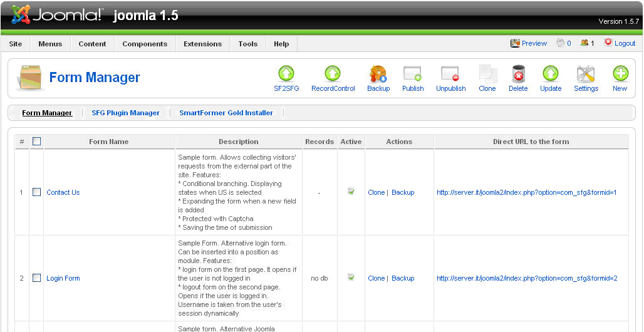The height and width of the screenshot is (332, 644).
Task: Click the SF2SFG toolbar icon
Action: (x=286, y=74)
